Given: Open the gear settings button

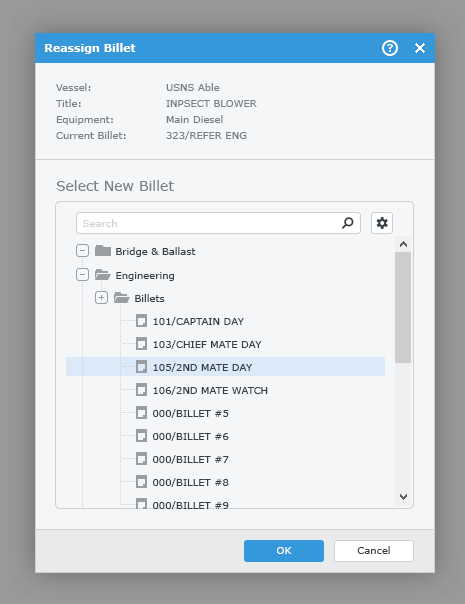Looking at the screenshot, I should click(382, 223).
